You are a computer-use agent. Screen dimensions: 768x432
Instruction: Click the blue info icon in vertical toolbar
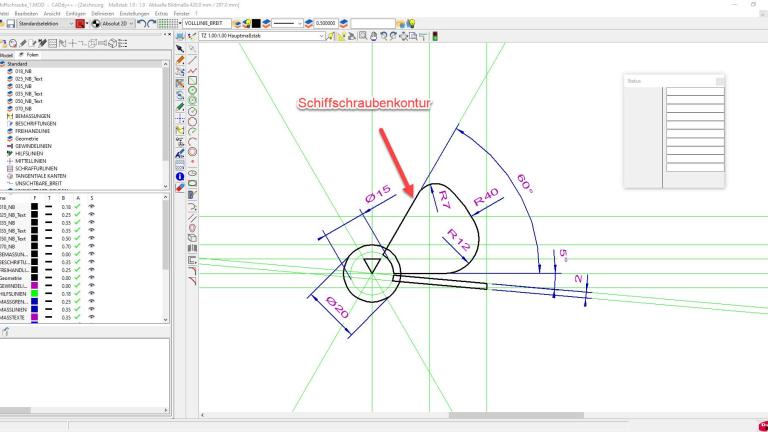180,176
